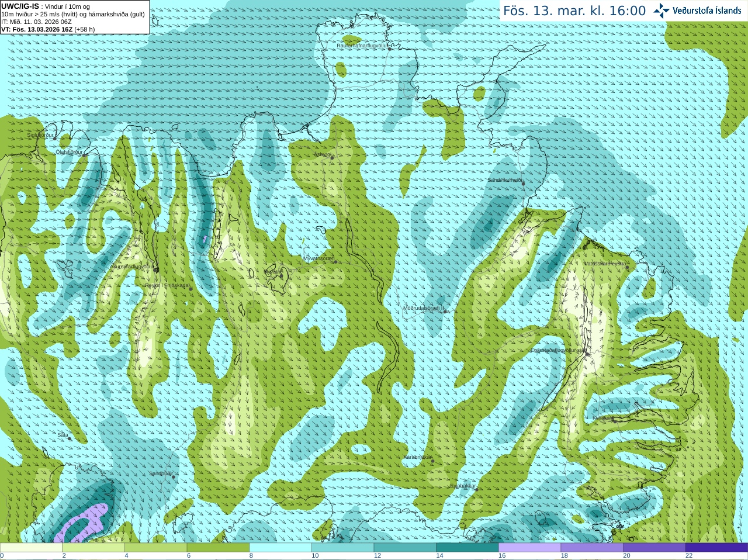Click the 2–4 m/s light green legend swatch

pos(93,548)
